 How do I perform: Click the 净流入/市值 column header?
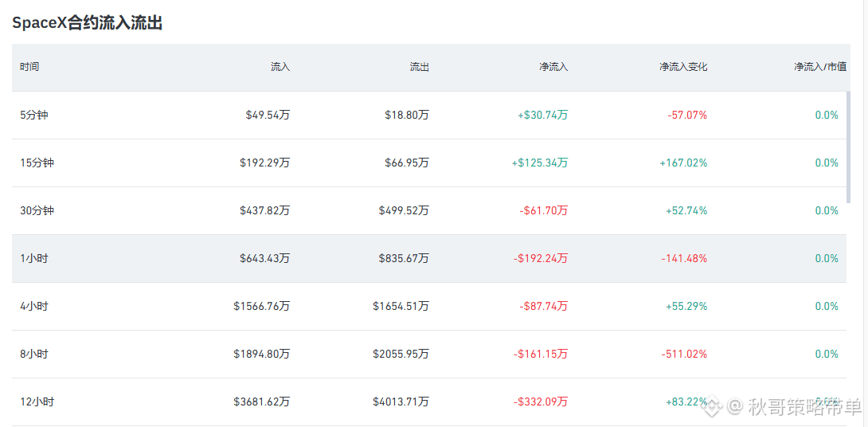pyautogui.click(x=820, y=67)
